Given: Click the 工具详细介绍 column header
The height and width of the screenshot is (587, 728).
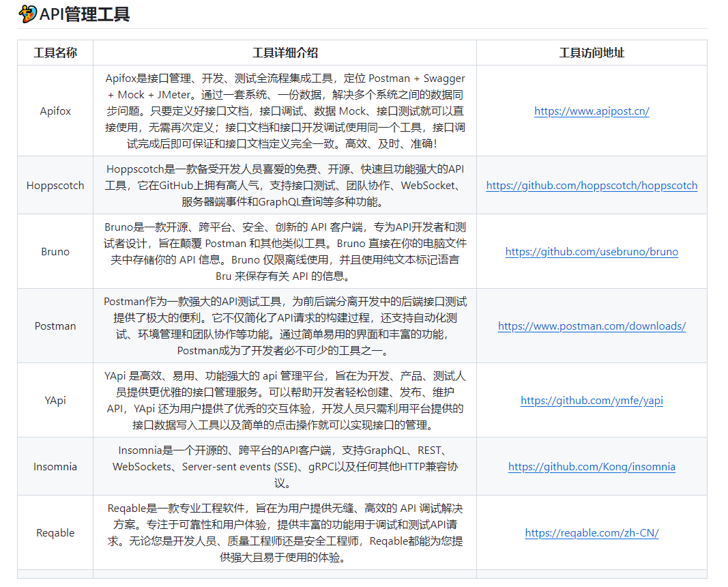Looking at the screenshot, I should 285,53.
